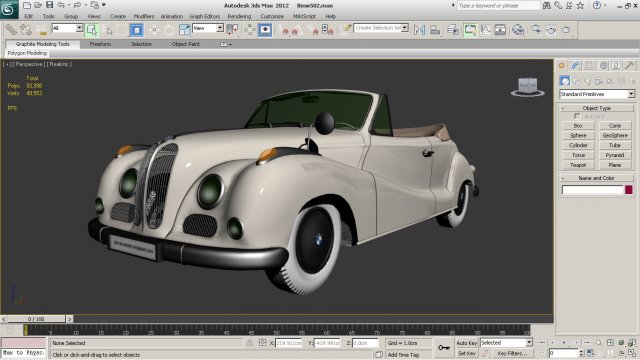
Task: Toggle the Graphite Modeling ribbon icon
Action: click(470, 30)
